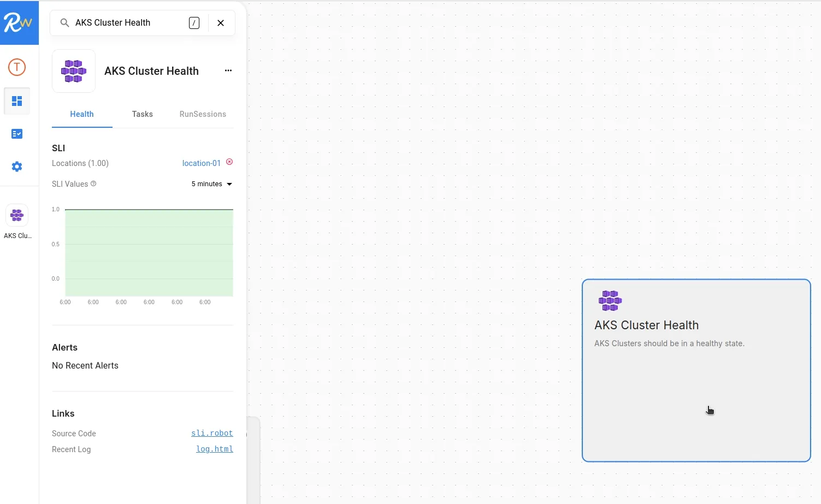Clear the search field with the X
The width and height of the screenshot is (821, 504).
(221, 22)
